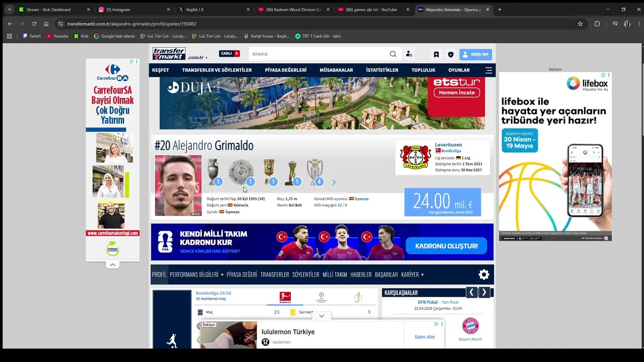The width and height of the screenshot is (644, 362).
Task: Collapse the left CarrefourSA ad
Action: coord(113,265)
